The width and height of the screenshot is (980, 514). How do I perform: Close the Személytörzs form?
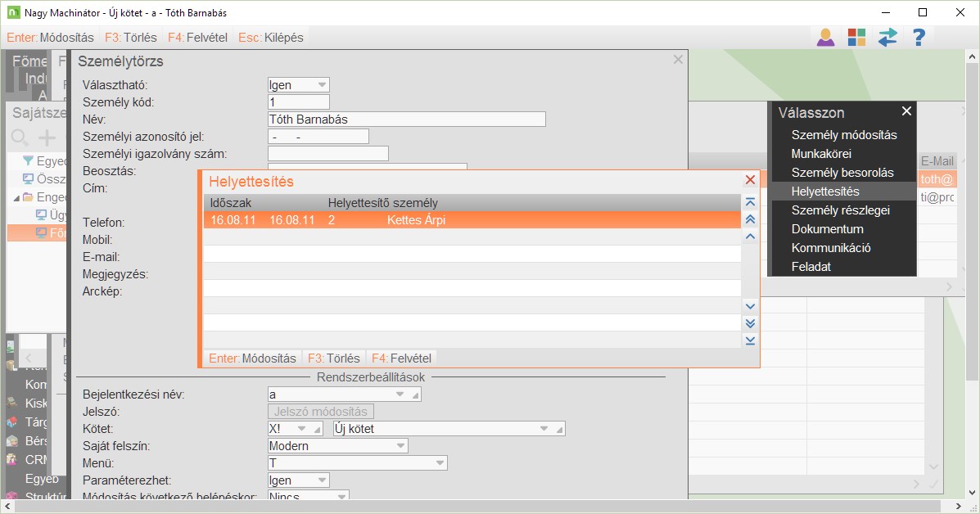[x=678, y=59]
